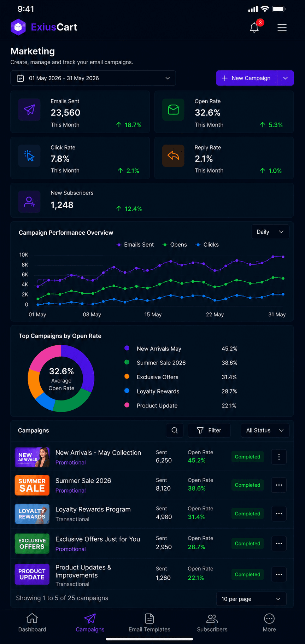The image size is (305, 644).
Task: Click the battery icon in status bar
Action: click(279, 9)
